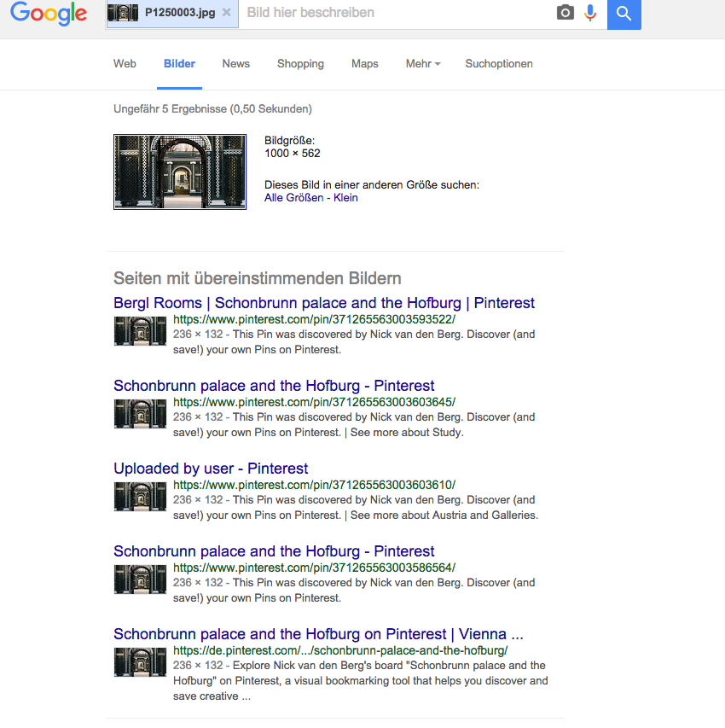Start voice search with microphone icon

pyautogui.click(x=590, y=13)
